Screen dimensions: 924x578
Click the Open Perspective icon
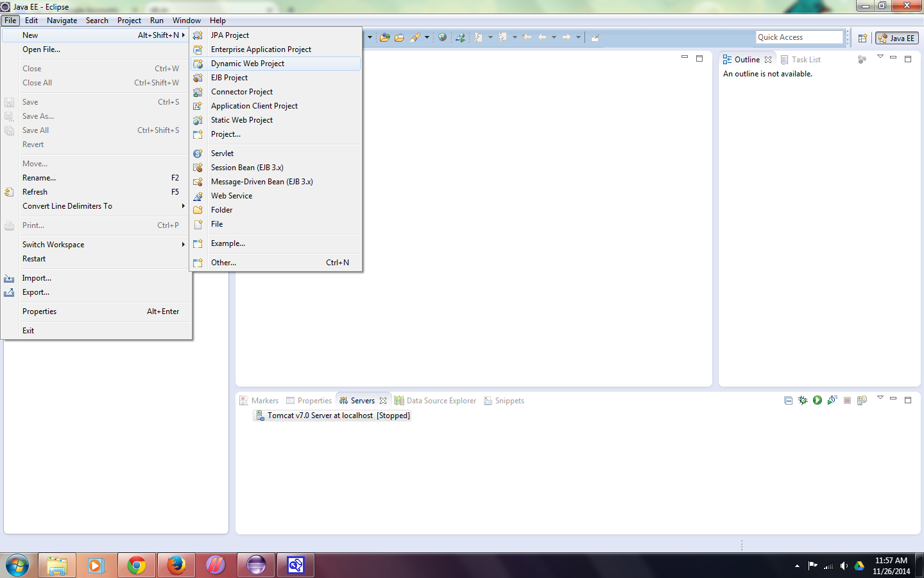click(862, 38)
